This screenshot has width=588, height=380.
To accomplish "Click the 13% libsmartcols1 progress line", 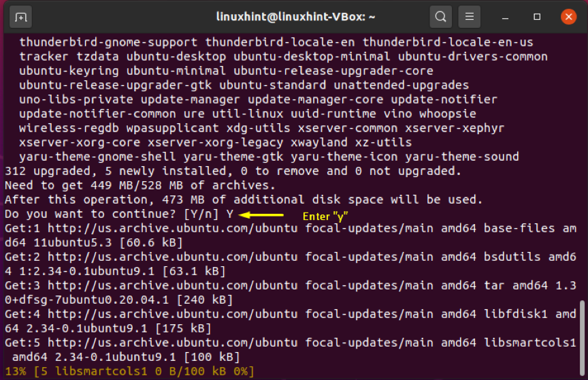I will point(129,371).
